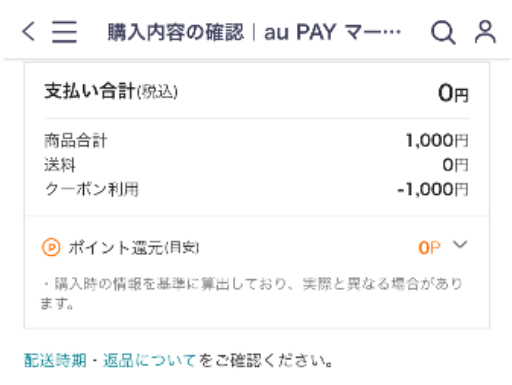Click the 購入時の情報 note text
Viewport: 512px width, 385px height.
tap(252, 293)
